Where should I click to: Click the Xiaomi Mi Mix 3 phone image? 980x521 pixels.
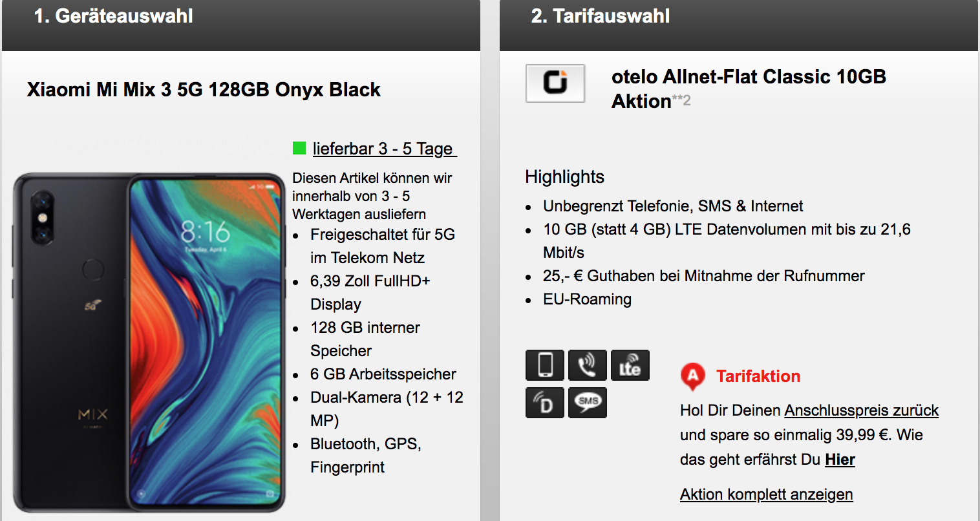[149, 343]
